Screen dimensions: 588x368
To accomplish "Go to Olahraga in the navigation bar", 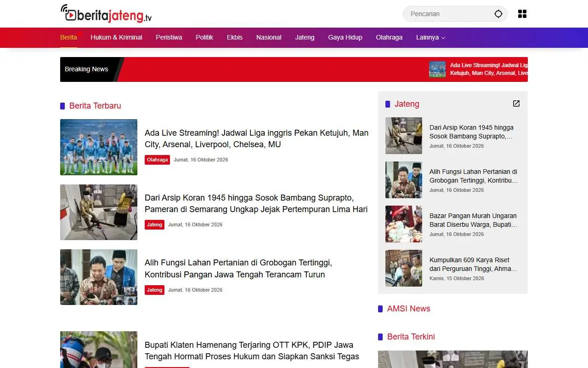I will pyautogui.click(x=389, y=37).
